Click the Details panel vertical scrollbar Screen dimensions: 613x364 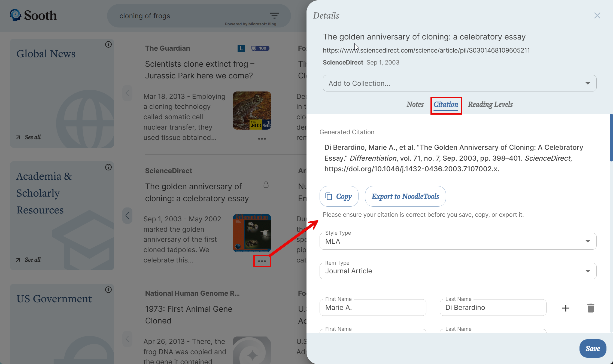coord(611,138)
